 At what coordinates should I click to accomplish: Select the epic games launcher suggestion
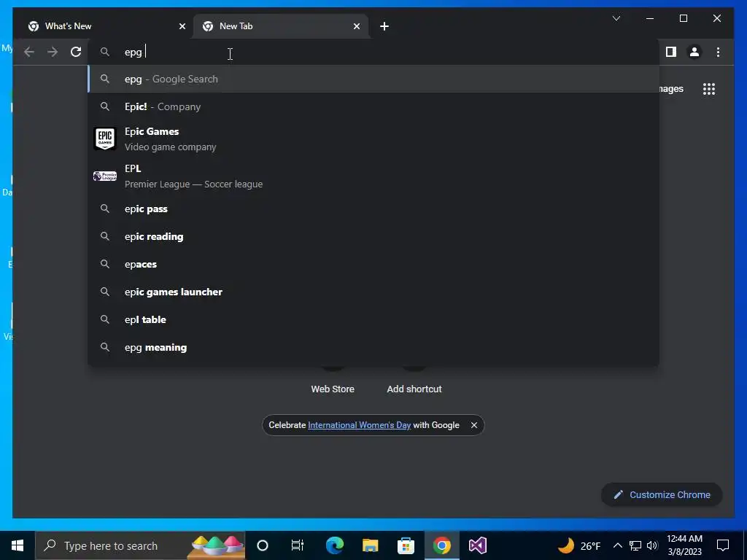(x=373, y=292)
